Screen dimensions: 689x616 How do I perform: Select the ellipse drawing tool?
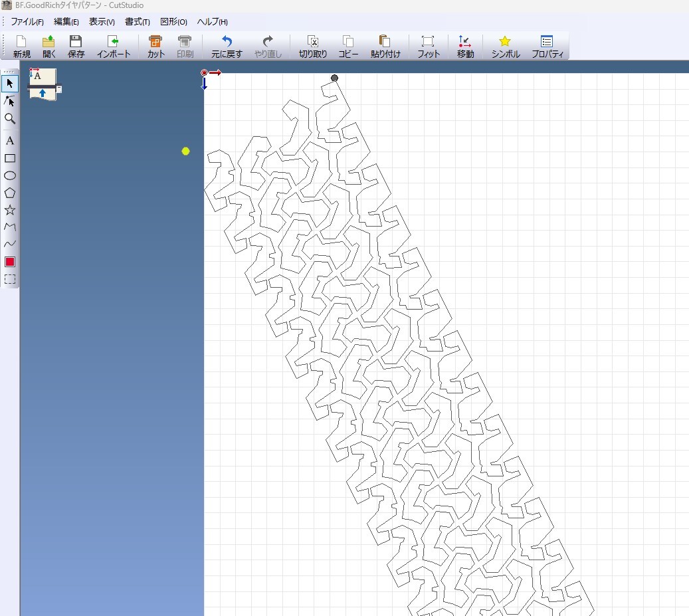10,175
